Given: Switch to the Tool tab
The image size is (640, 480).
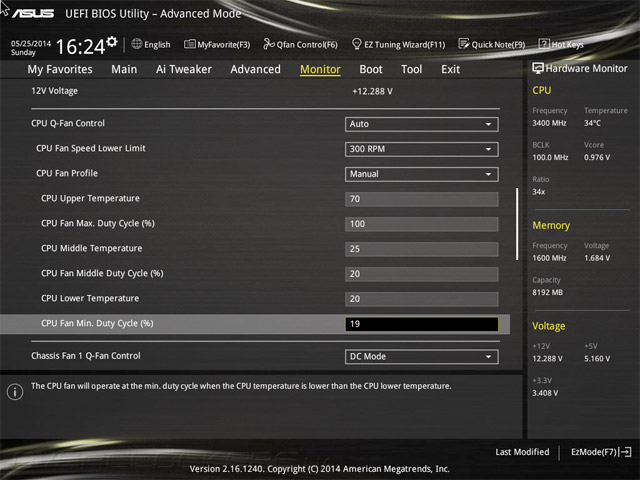Looking at the screenshot, I should coord(411,69).
